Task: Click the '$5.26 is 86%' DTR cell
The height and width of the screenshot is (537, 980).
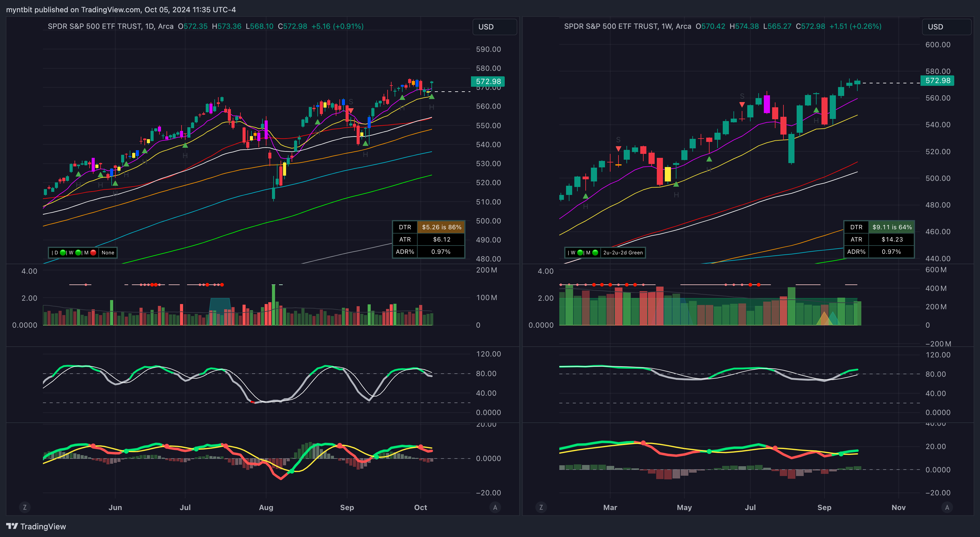Action: (441, 227)
